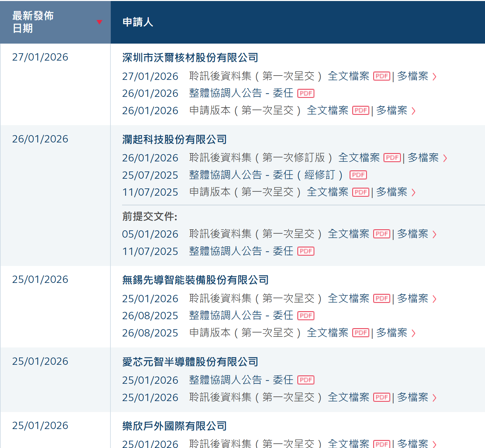Click 25/01/2026 date beside 樂欣戶外國際
Viewport: 485px width, 448px height.
tap(40, 426)
